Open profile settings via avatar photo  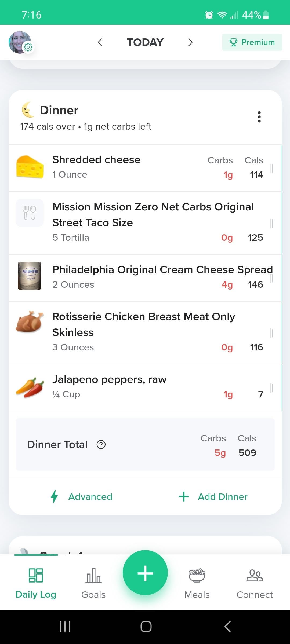coord(20,42)
